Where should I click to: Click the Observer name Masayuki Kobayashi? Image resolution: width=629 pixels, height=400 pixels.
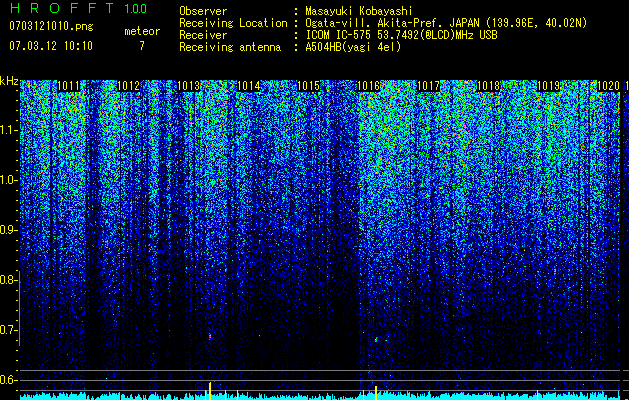359,11
